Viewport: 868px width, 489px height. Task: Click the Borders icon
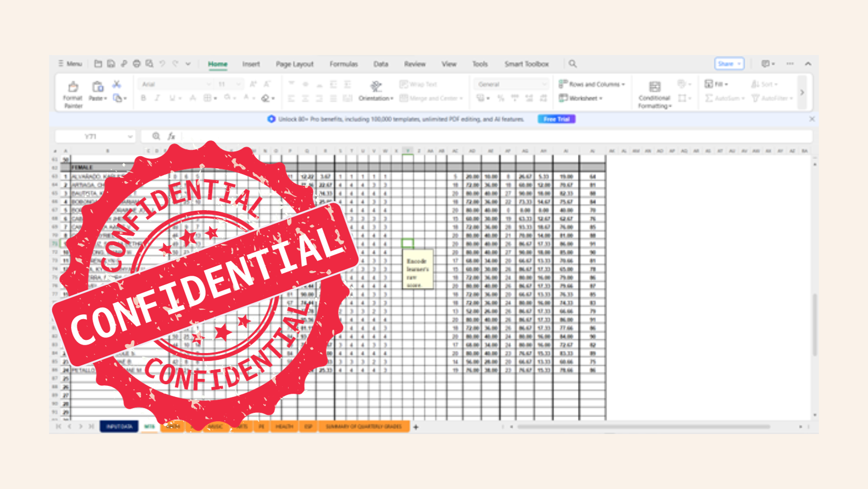(209, 98)
